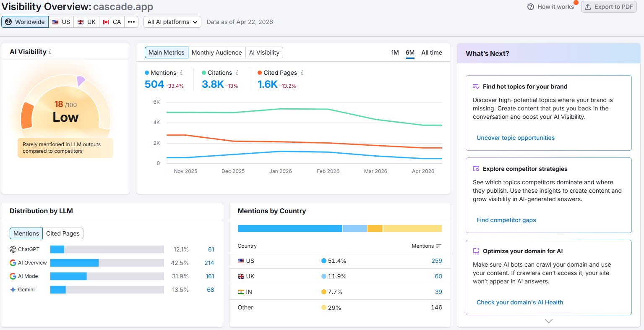Select the UK region filter
Viewport: 644px width, 330px height.
[86, 22]
